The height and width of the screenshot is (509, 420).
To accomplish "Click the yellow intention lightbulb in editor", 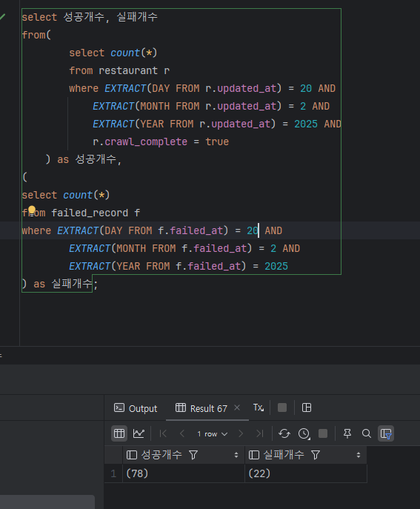I will coord(32,210).
